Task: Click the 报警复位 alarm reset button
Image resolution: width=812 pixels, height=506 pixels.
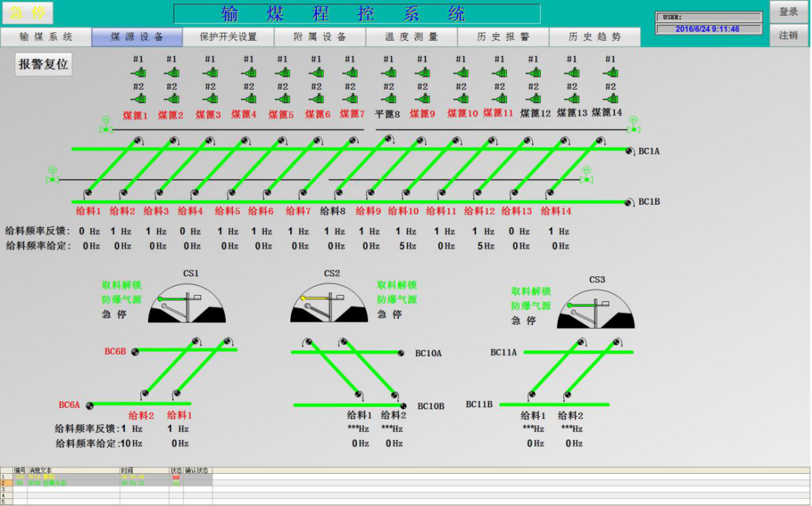Action: [x=43, y=64]
